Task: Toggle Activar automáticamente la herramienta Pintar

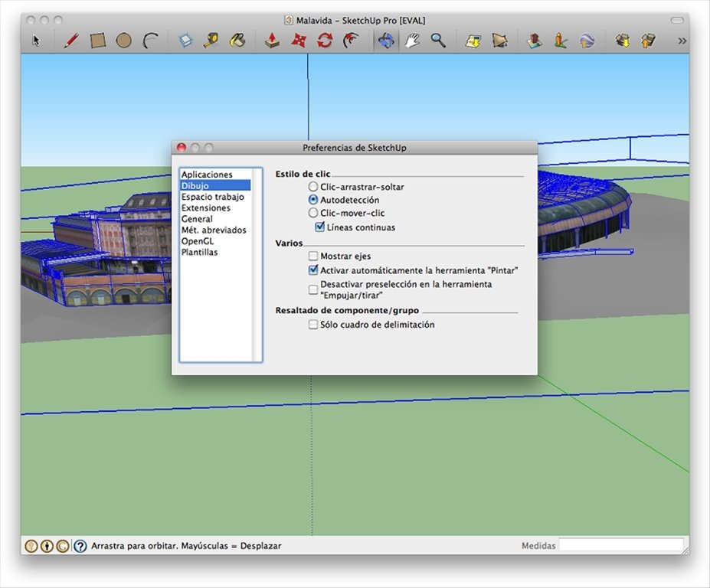Action: tap(313, 270)
